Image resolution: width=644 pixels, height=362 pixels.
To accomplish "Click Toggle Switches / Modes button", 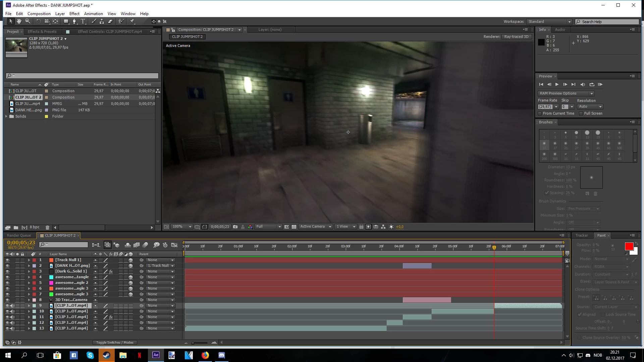I will [115, 343].
